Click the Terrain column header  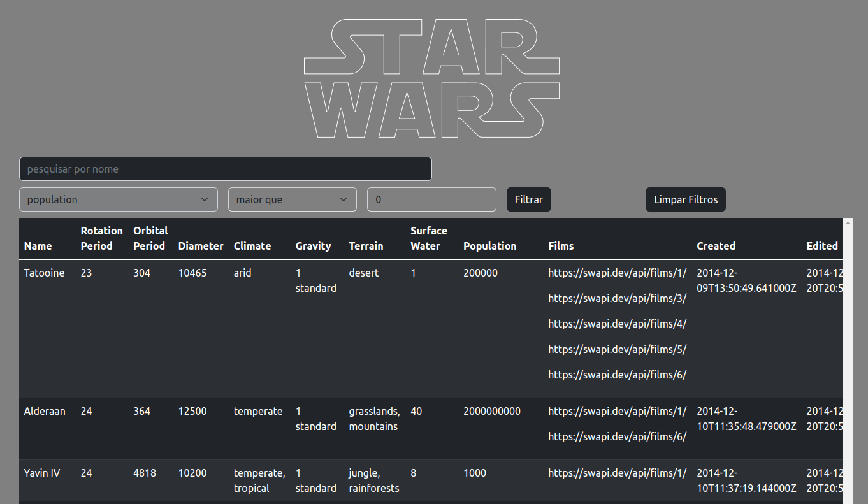[x=366, y=246]
